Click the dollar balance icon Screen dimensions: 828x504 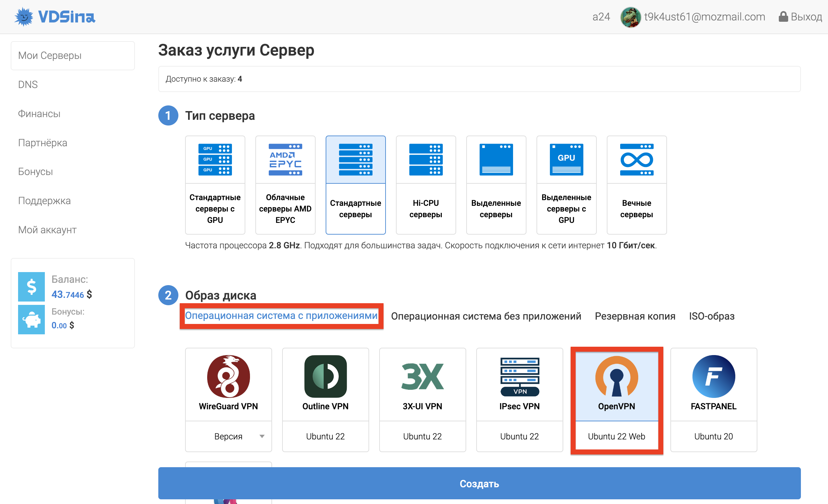pyautogui.click(x=31, y=286)
